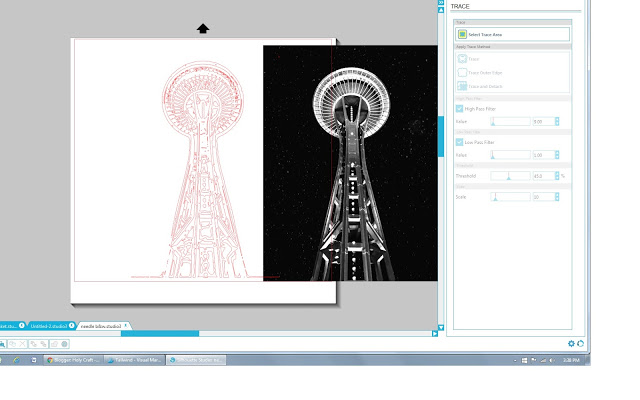This screenshot has width=640, height=400.
Task: Switch to the Untitled-2.studio3 tab
Action: pyautogui.click(x=49, y=326)
